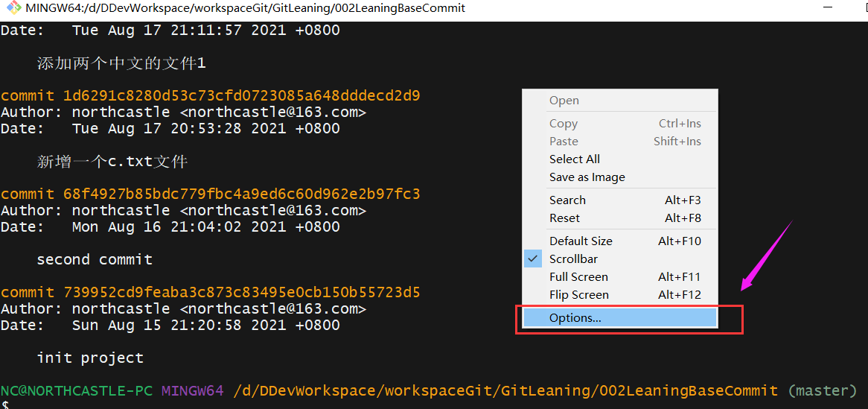Click the Author line under commit 1d6291c
The height and width of the screenshot is (409, 868).
tap(183, 112)
